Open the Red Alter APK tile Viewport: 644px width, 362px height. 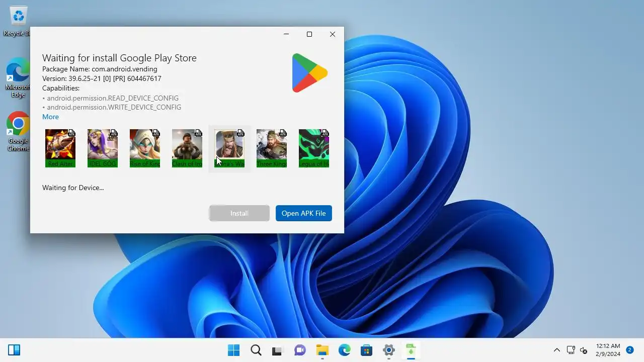(60, 148)
